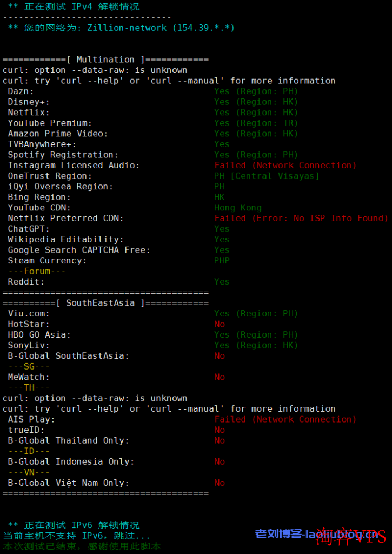Click the Multination section header
Image resolution: width=392 pixels, height=554 pixels.
(x=105, y=60)
